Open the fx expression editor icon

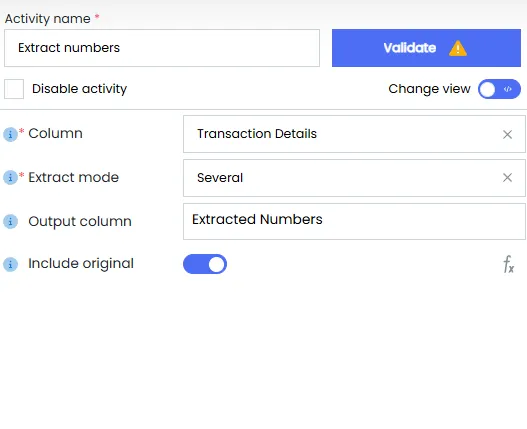[509, 264]
